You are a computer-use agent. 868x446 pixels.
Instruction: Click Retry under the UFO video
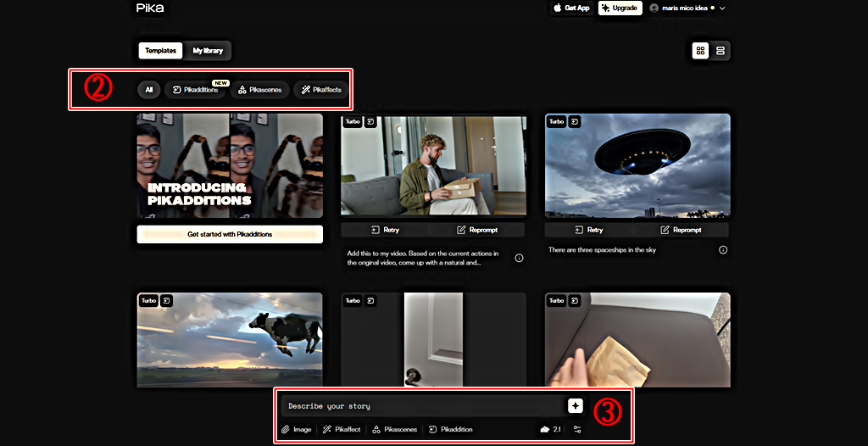589,230
